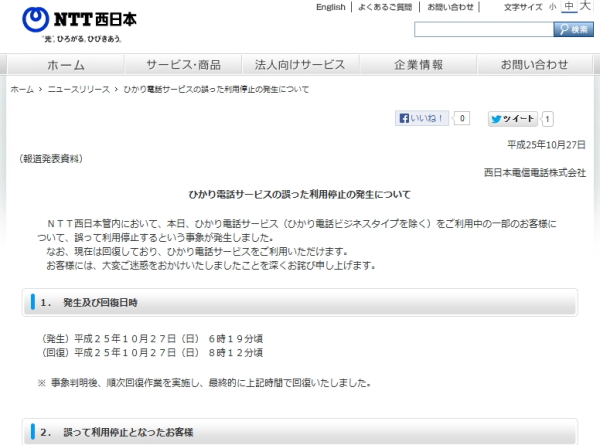Click the Facebook like count bubble
This screenshot has width=600, height=445.
pos(462,118)
